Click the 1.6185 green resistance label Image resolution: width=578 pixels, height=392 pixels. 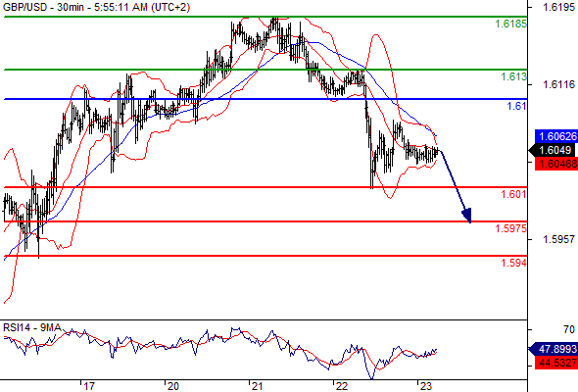point(510,24)
